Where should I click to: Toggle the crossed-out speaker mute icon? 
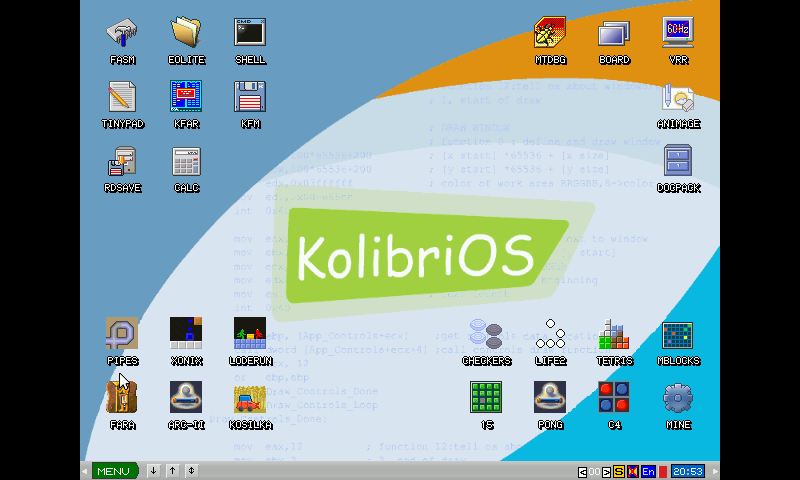coord(633,471)
